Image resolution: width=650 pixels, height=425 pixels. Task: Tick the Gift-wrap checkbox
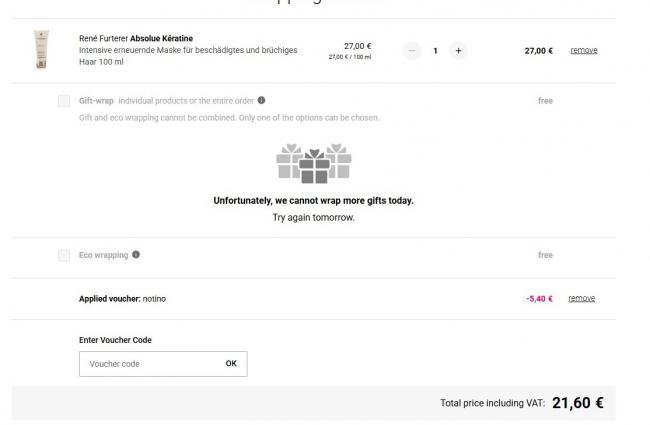[64, 101]
